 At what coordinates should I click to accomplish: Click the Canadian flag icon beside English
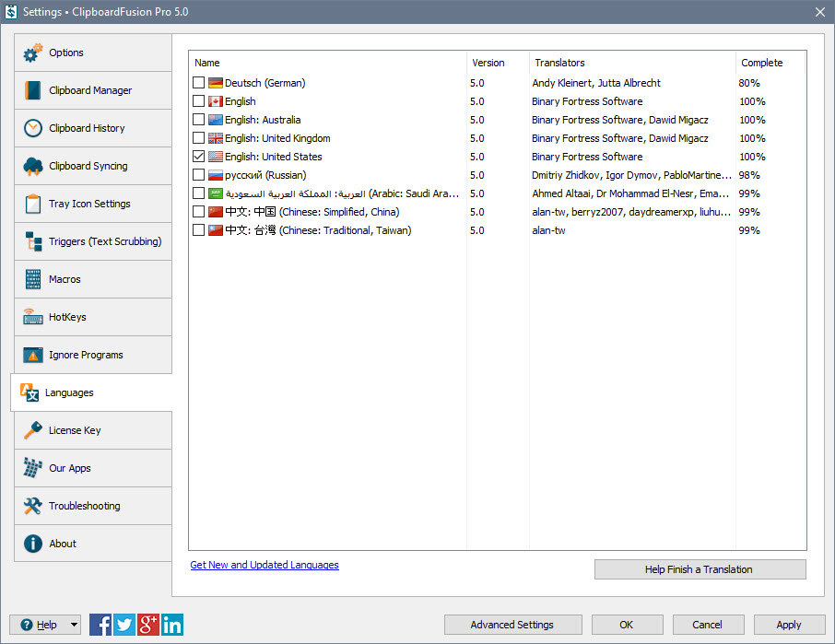[x=216, y=101]
